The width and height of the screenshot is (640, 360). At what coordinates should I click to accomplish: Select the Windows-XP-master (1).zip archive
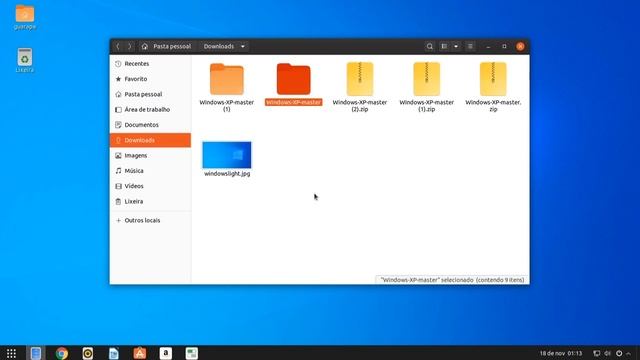click(x=427, y=87)
